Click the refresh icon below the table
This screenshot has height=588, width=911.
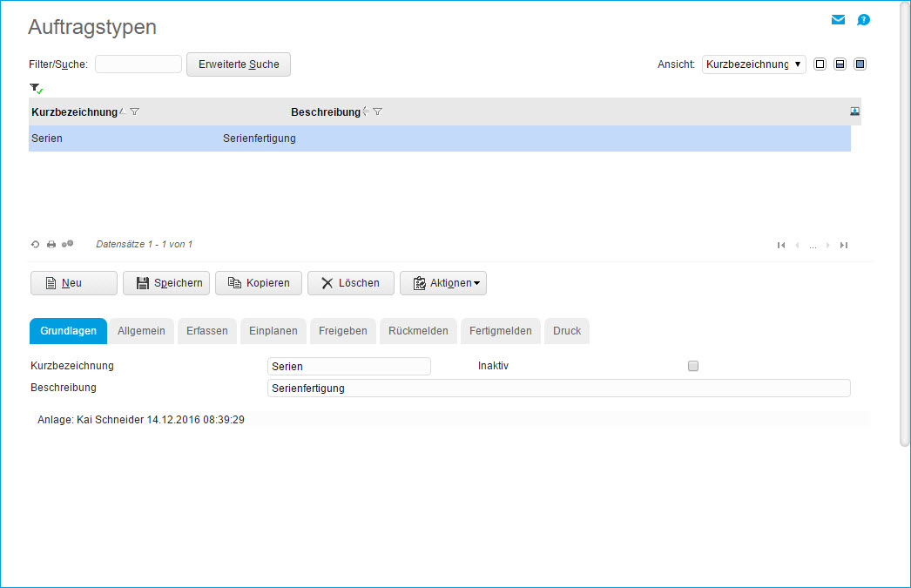pyautogui.click(x=36, y=245)
